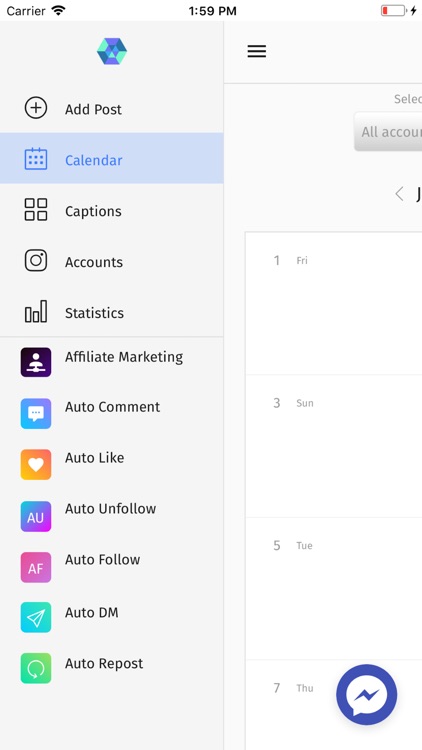The image size is (422, 750).
Task: Open the Affiliate Marketing icon
Action: (36, 362)
